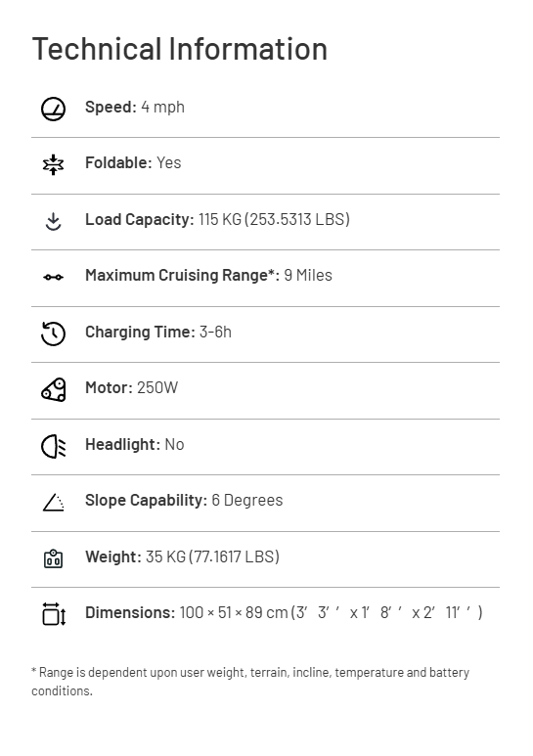Click the speedometer icon beside Speed
Viewport: 533px width, 756px height.
(53, 109)
